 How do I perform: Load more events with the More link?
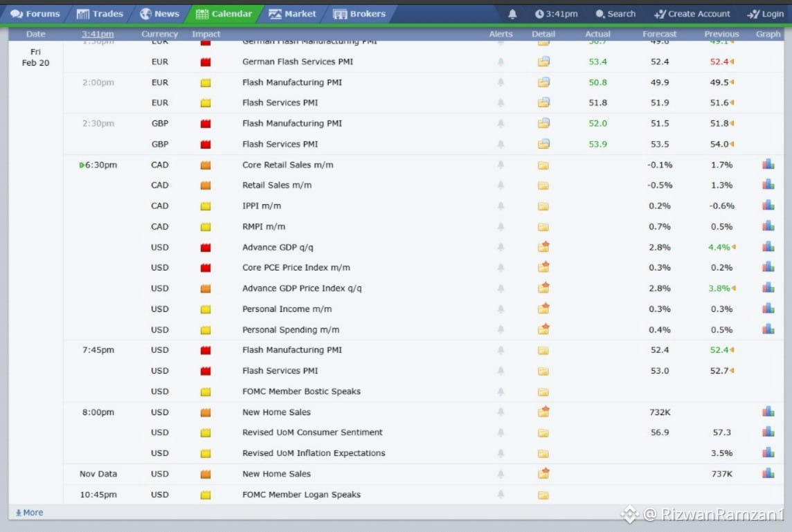29,513
